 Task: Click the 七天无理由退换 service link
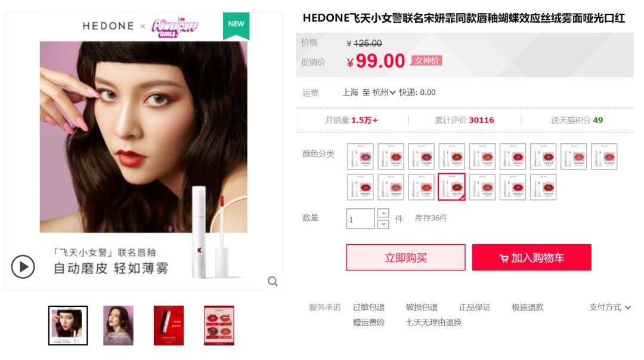pyautogui.click(x=434, y=322)
